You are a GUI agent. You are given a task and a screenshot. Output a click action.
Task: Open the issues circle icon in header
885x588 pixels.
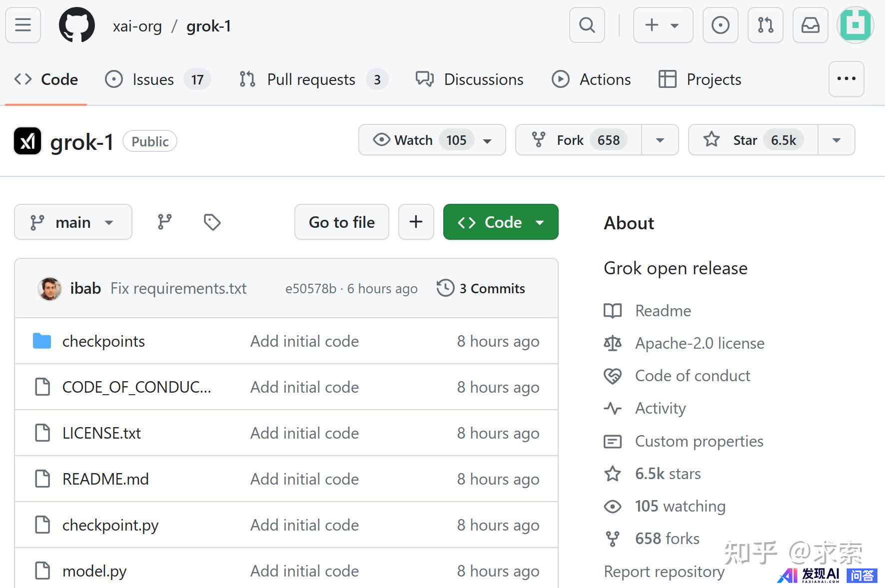point(721,25)
